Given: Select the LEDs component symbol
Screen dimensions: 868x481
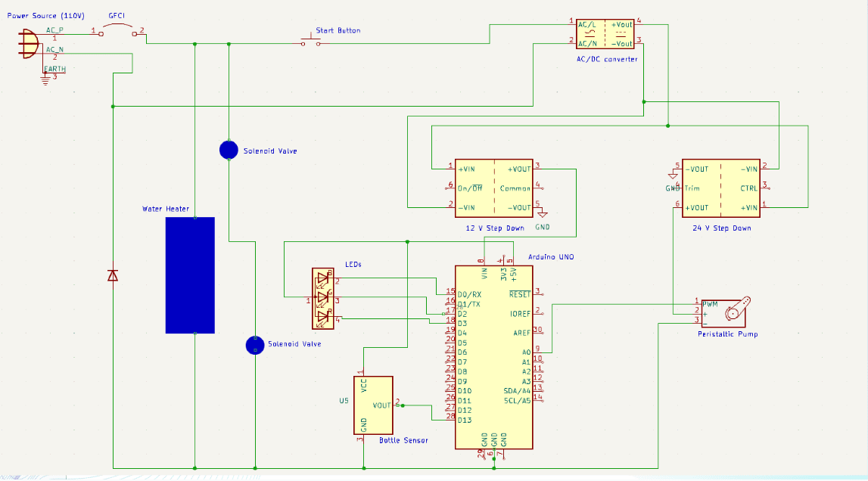Looking at the screenshot, I should coord(322,299).
